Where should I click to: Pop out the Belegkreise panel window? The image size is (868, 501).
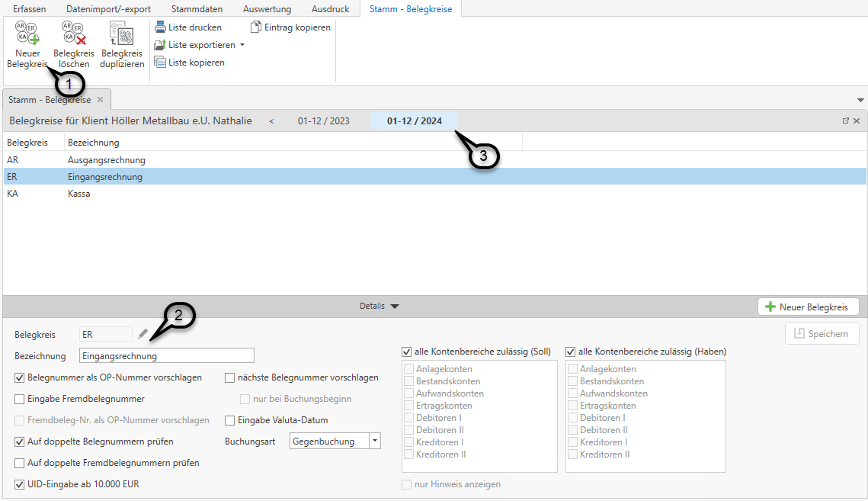point(845,121)
